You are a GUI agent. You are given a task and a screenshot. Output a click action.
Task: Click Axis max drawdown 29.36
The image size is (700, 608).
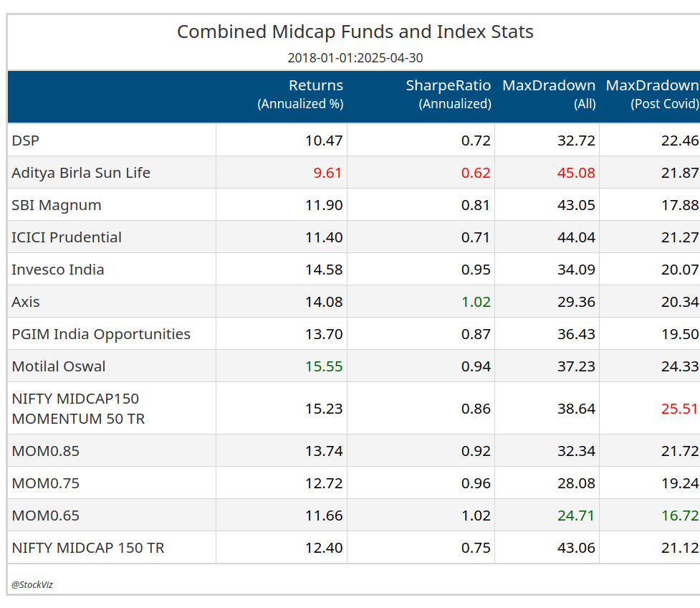[x=576, y=302]
